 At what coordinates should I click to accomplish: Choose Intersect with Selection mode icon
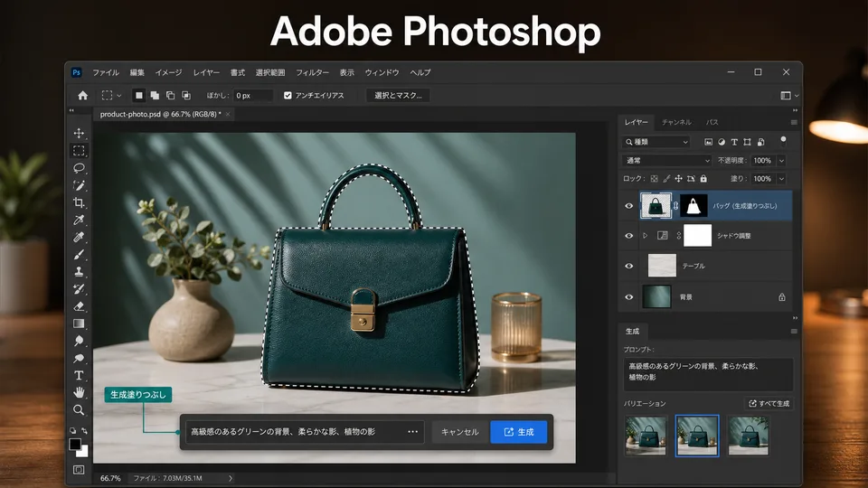pyautogui.click(x=186, y=95)
